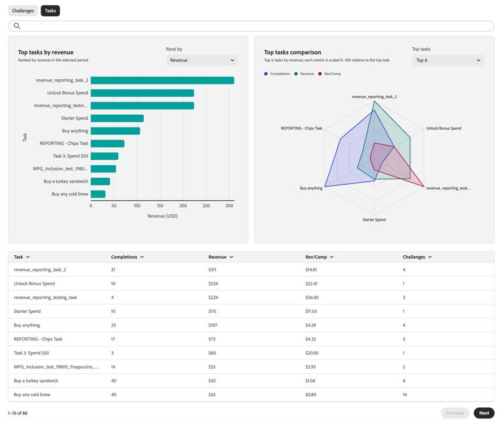This screenshot has width=504, height=421.
Task: Select the Buy anything table row
Action: 251,325
